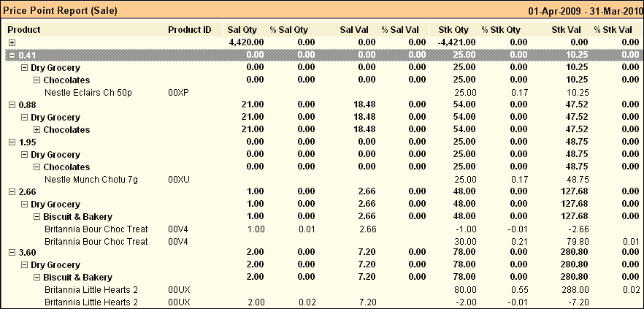This screenshot has width=644, height=309.
Task: Select the Nestle Eclairs Ch 50p row
Action: (x=324, y=93)
